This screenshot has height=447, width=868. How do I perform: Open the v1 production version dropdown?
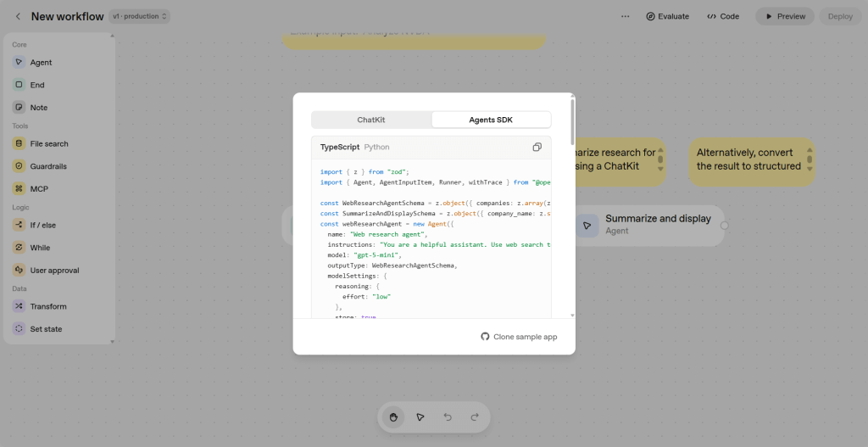pyautogui.click(x=140, y=16)
